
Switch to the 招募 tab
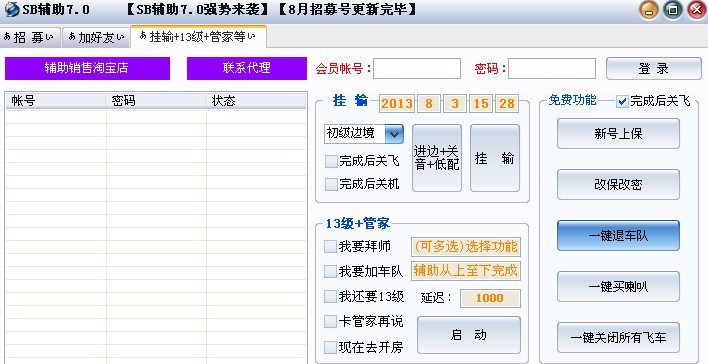pyautogui.click(x=31, y=37)
